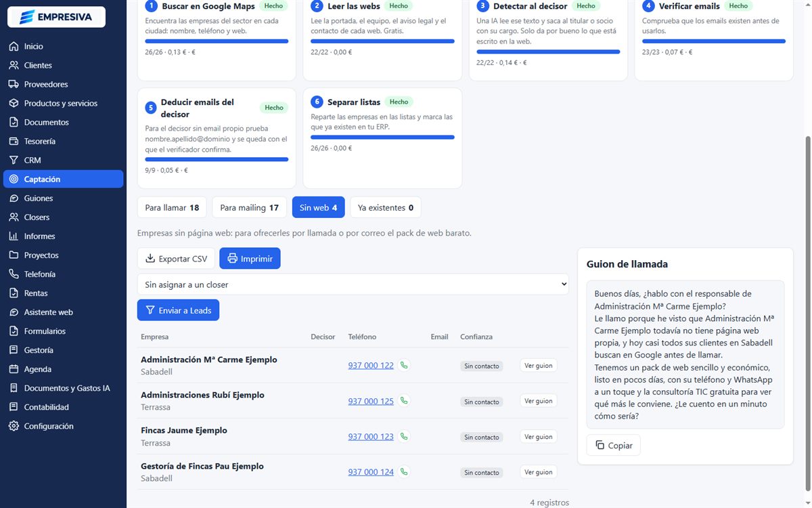
Task: Click the Buscar en Google Maps progress bar
Action: click(x=217, y=41)
